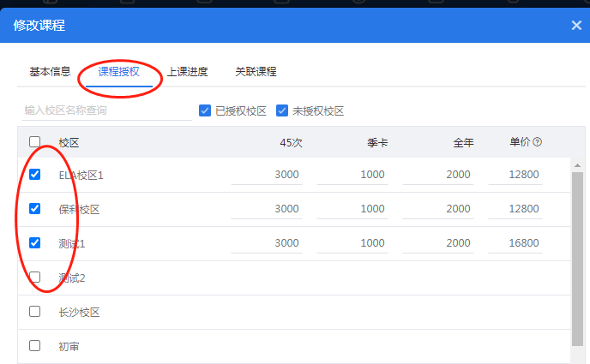Click the 校区 column header text
The image size is (590, 364).
click(69, 143)
